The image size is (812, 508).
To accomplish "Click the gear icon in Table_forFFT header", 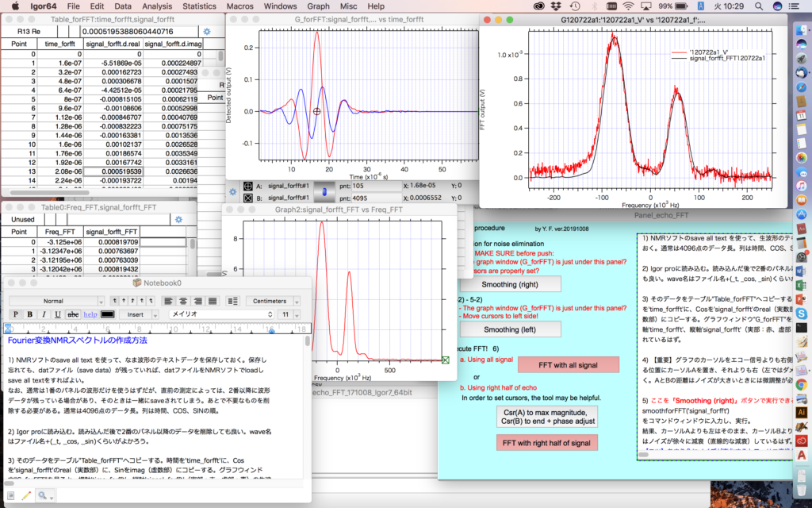I will [207, 32].
